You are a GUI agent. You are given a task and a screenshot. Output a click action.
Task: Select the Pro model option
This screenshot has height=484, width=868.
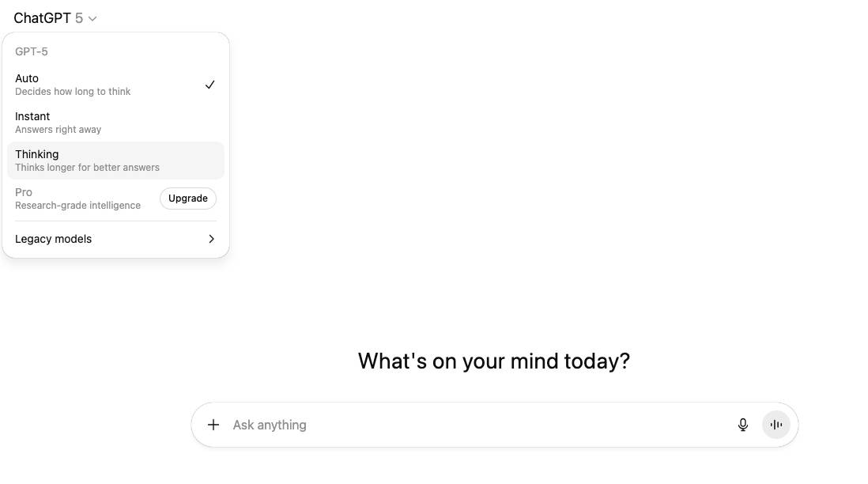pyautogui.click(x=24, y=192)
